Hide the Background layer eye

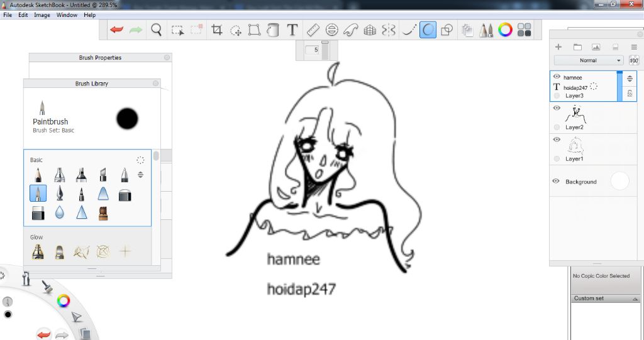click(557, 181)
